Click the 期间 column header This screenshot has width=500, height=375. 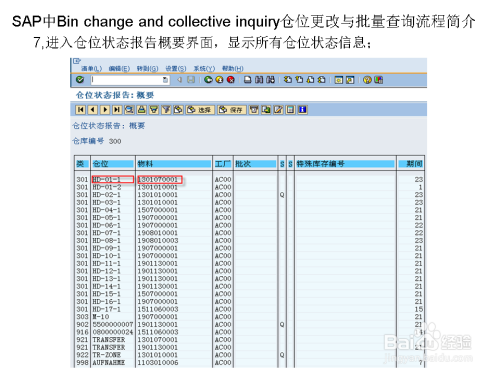[411, 164]
